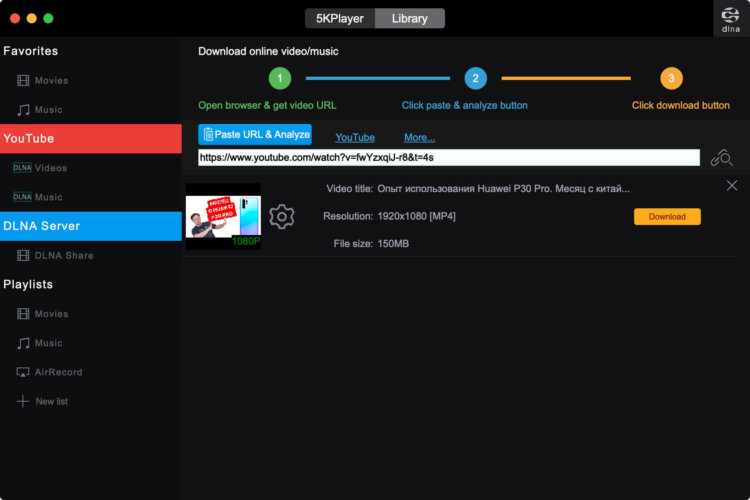This screenshot has height=500, width=750.
Task: Click resolution value 1920x1080 [MP4]
Action: click(x=417, y=216)
